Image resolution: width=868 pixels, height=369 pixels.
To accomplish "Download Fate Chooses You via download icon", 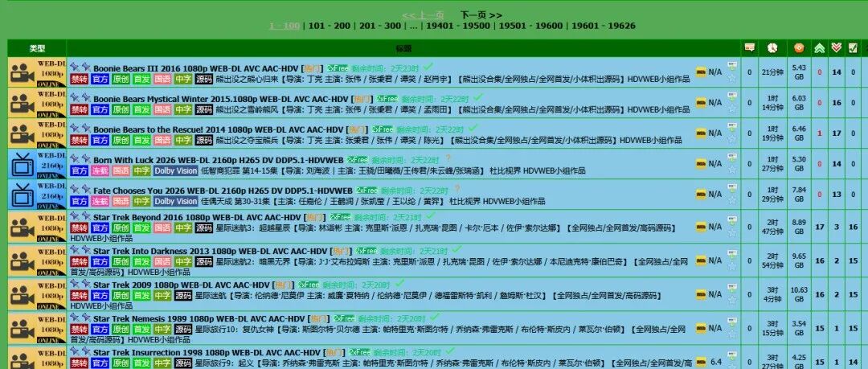I will 732,188.
